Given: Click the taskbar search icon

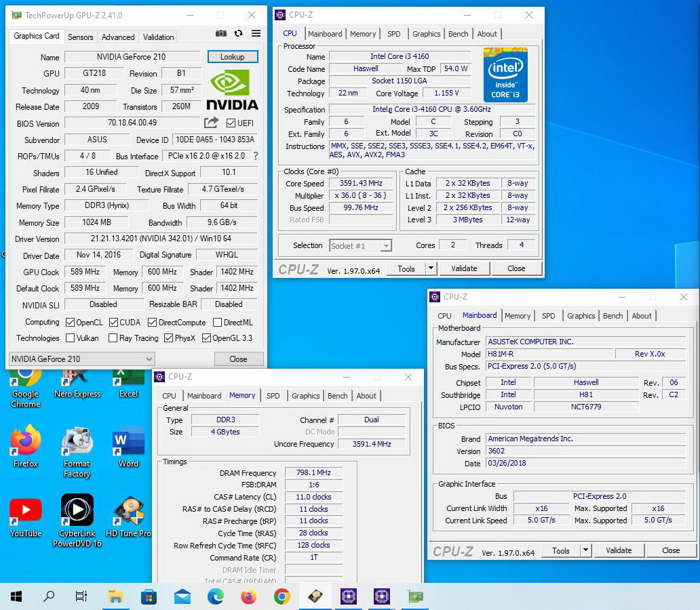Looking at the screenshot, I should pos(49,596).
